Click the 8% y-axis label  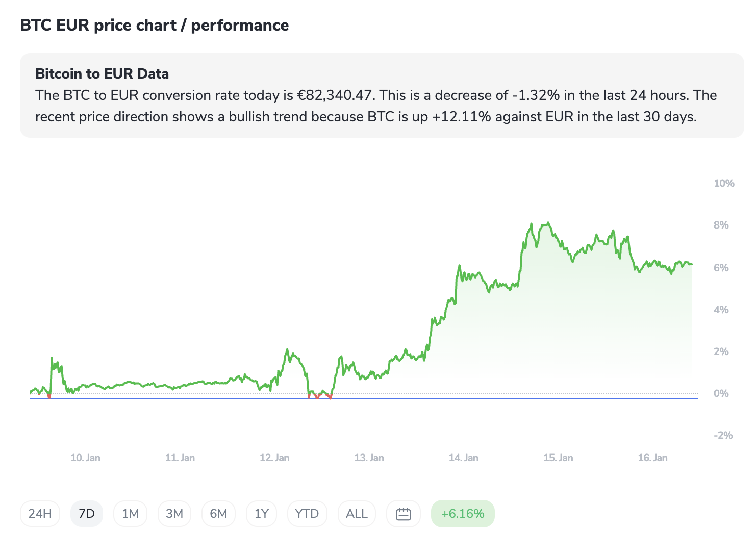[721, 225]
